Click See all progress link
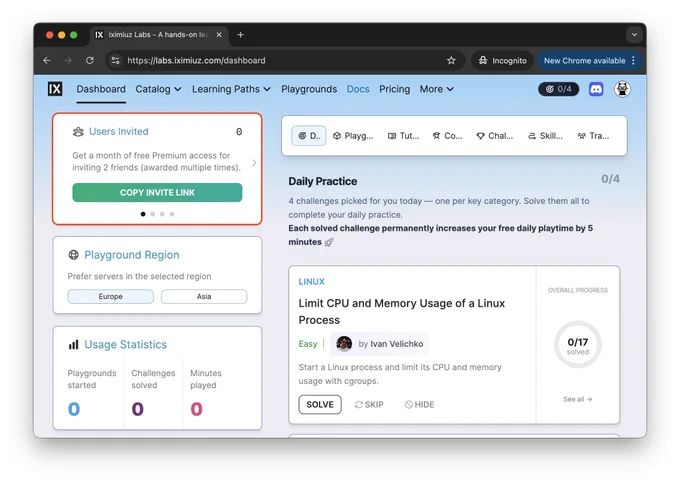The image size is (680, 482). (x=578, y=399)
